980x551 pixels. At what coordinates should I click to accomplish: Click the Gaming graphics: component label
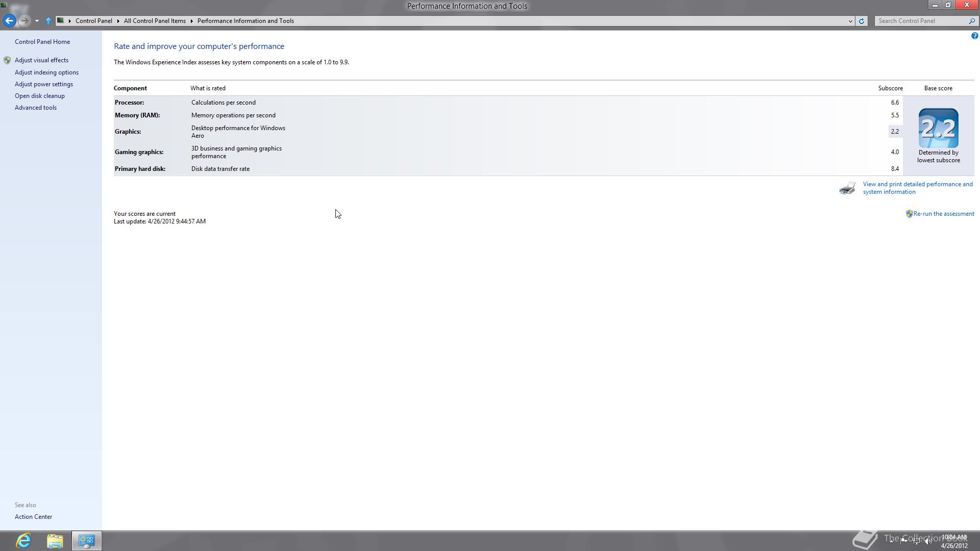(x=139, y=152)
